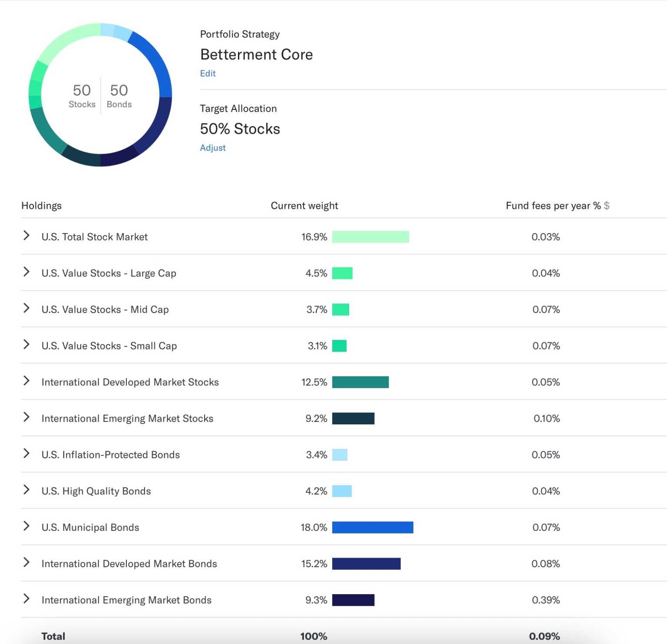
Task: Click the 0.09% total fund fee
Action: point(545,636)
